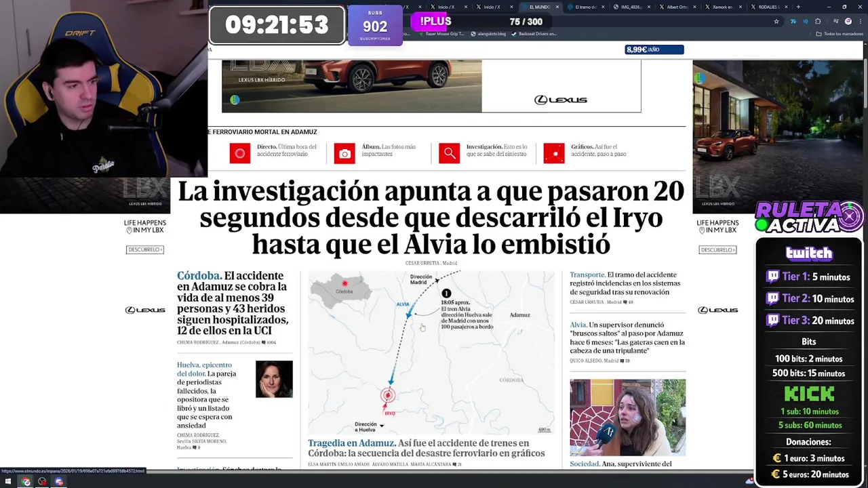868x488 pixels.
Task: Click the tab audio speaker icon in toolbar
Action: coord(806,21)
